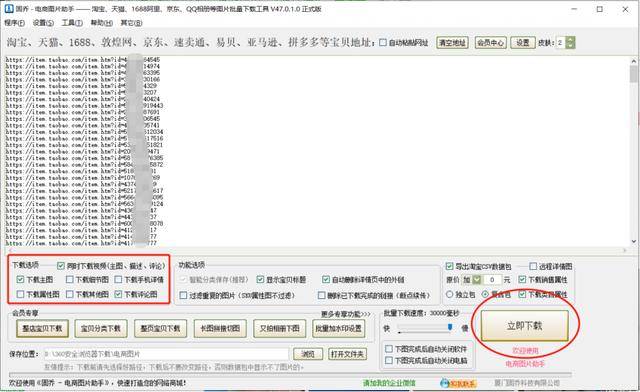Click the 长图拼接切图 button
The image size is (640, 392).
tap(220, 328)
